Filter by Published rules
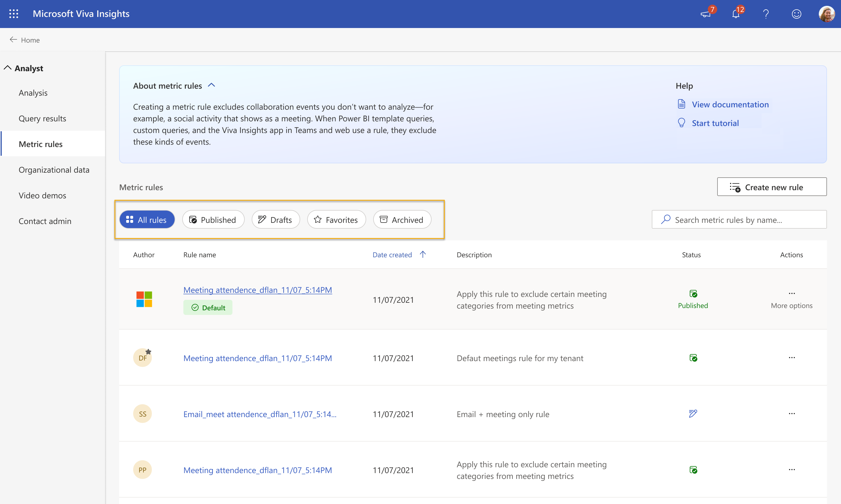This screenshot has width=841, height=504. (213, 220)
